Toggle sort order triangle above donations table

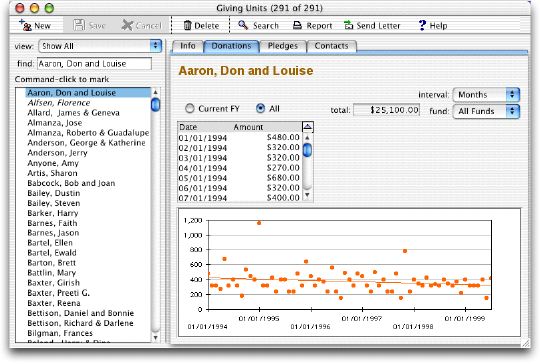point(308,127)
